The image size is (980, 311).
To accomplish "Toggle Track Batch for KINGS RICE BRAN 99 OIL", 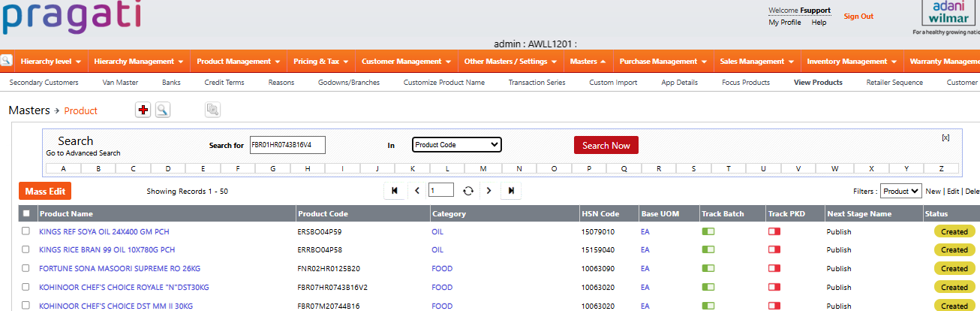I will (x=708, y=249).
